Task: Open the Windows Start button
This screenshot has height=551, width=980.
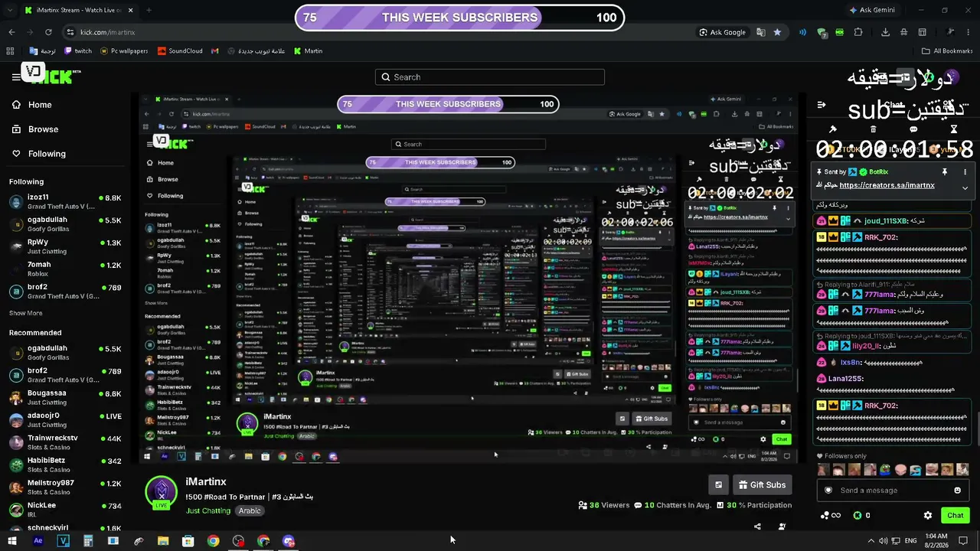Action: [x=12, y=541]
